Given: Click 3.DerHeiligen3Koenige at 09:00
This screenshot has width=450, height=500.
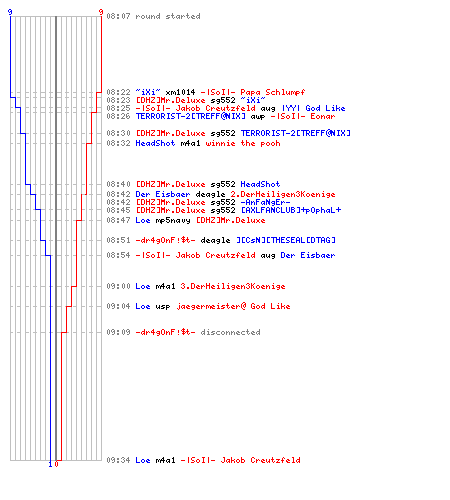Looking at the screenshot, I should [233, 286].
